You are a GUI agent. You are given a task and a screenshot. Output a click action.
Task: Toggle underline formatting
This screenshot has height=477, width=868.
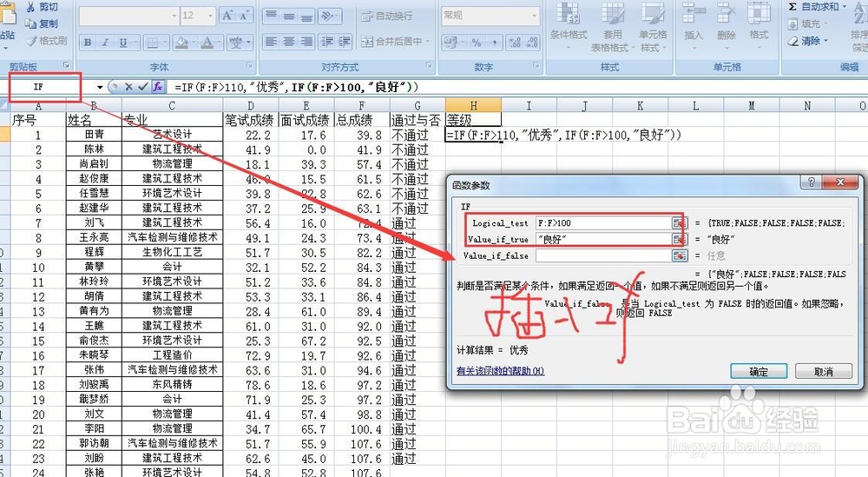(x=122, y=42)
